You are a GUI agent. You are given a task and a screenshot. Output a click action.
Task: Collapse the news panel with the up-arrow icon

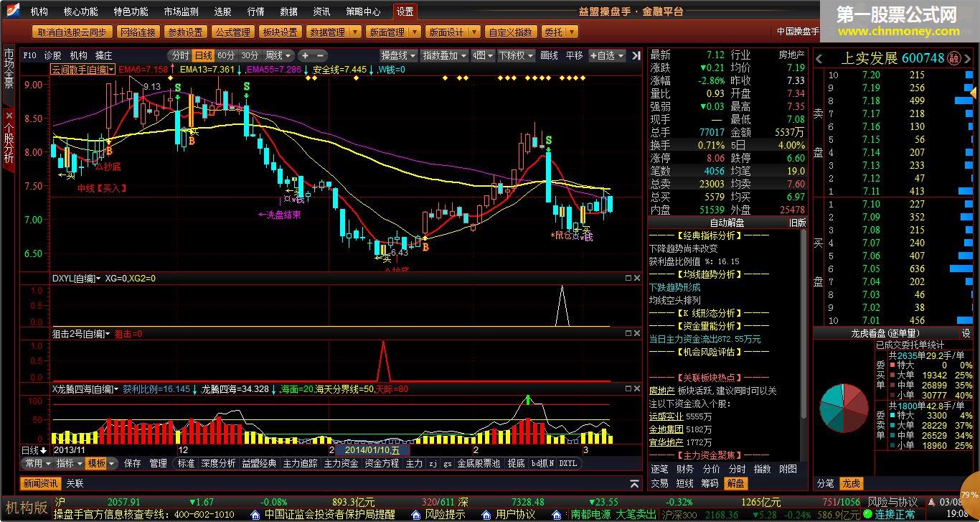pos(634,484)
